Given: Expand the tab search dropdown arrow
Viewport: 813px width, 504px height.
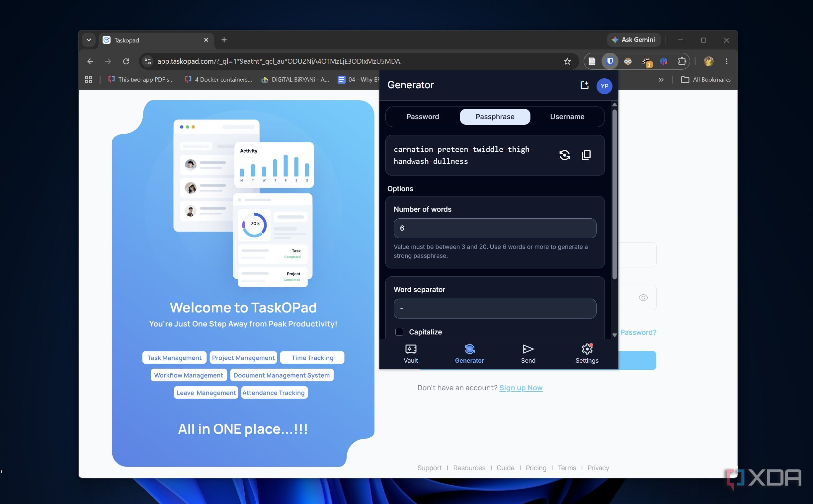Looking at the screenshot, I should pyautogui.click(x=88, y=40).
